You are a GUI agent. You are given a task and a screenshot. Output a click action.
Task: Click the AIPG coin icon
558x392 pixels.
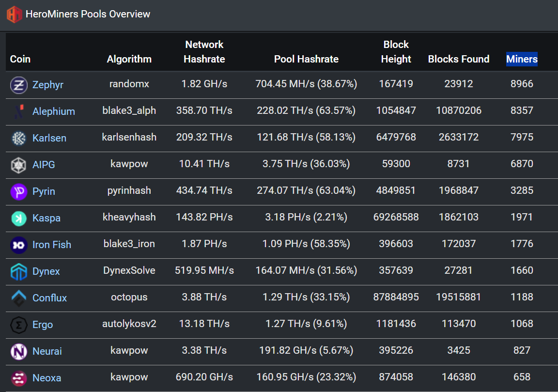[19, 165]
